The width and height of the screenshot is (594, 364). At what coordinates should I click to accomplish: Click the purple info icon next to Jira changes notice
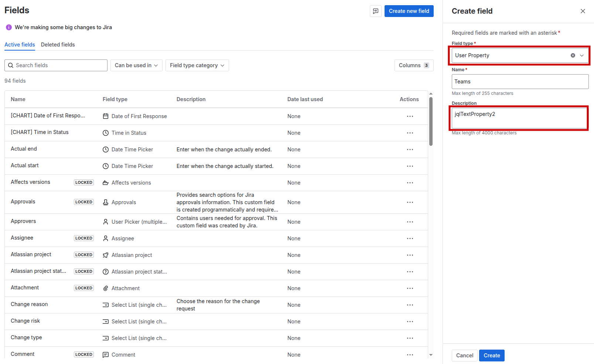pos(9,27)
